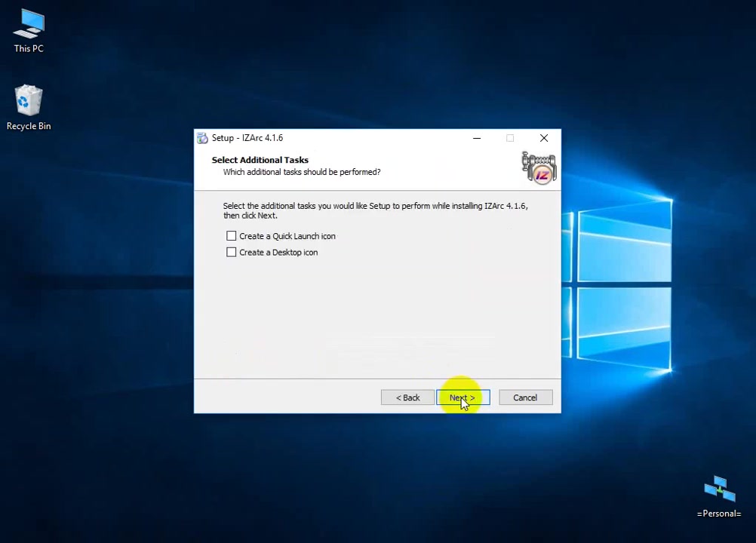This screenshot has width=756, height=543.
Task: Minimize the IZArc Setup window
Action: 477,138
